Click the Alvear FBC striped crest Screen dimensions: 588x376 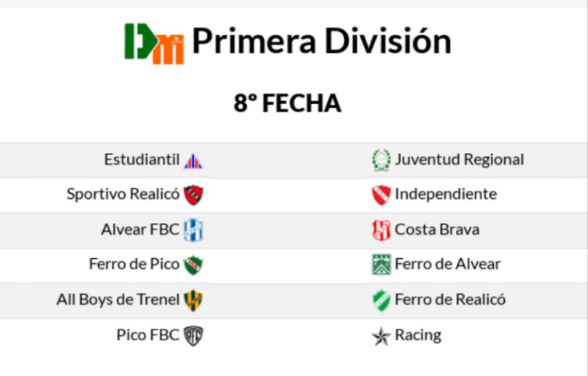click(194, 230)
